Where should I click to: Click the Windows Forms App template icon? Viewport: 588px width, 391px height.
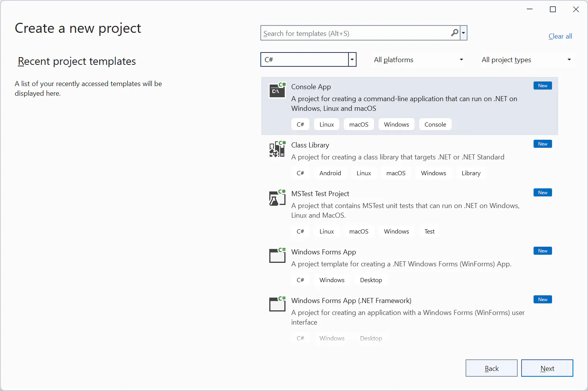click(277, 256)
